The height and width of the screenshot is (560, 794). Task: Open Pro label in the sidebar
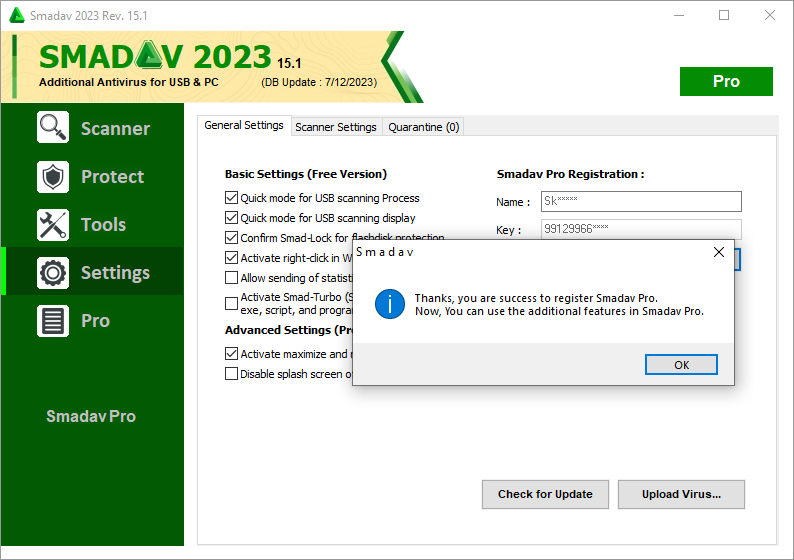(95, 321)
